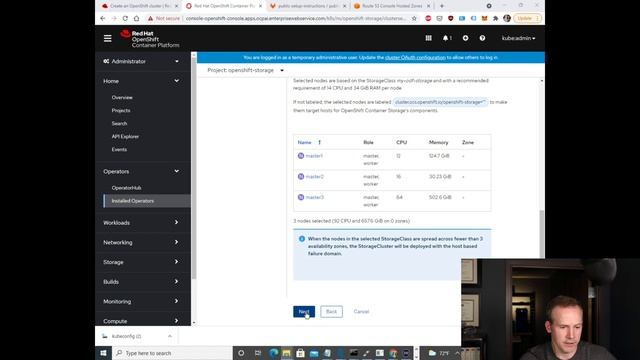
Task: Click the master3 node icon
Action: pyautogui.click(x=301, y=197)
